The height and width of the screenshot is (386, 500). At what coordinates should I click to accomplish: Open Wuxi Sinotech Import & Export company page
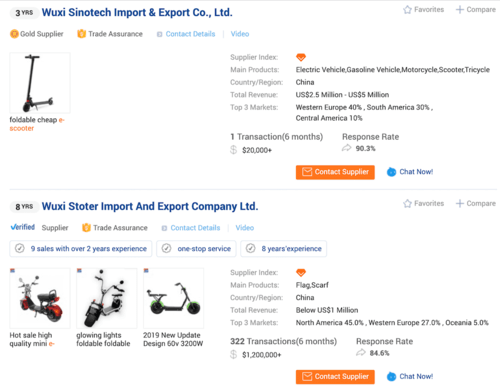137,13
